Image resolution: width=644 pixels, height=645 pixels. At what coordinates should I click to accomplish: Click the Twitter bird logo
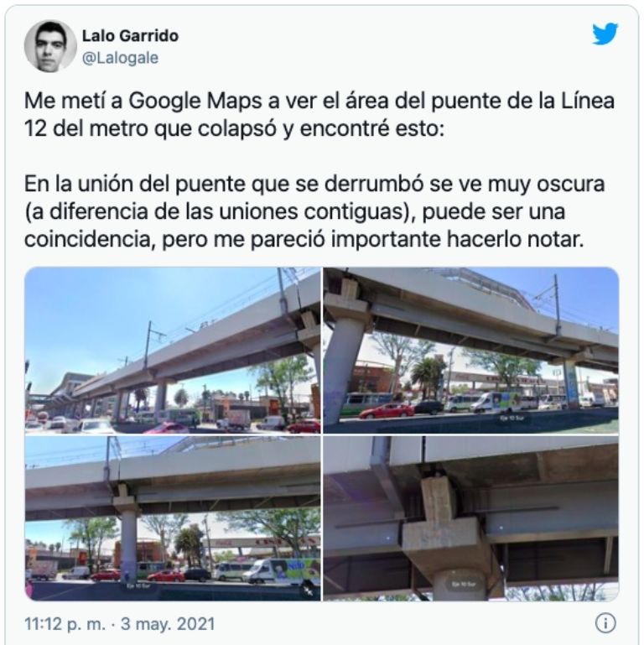pyautogui.click(x=605, y=34)
